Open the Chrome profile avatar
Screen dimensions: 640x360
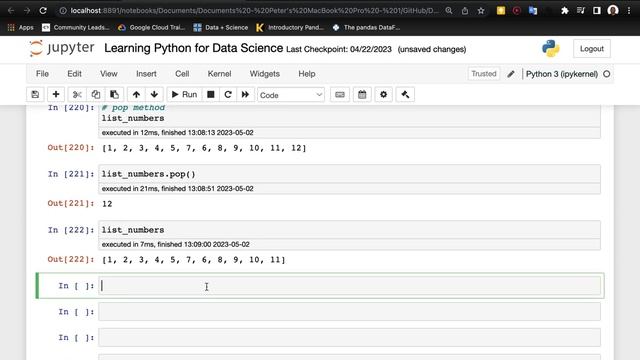(613, 11)
